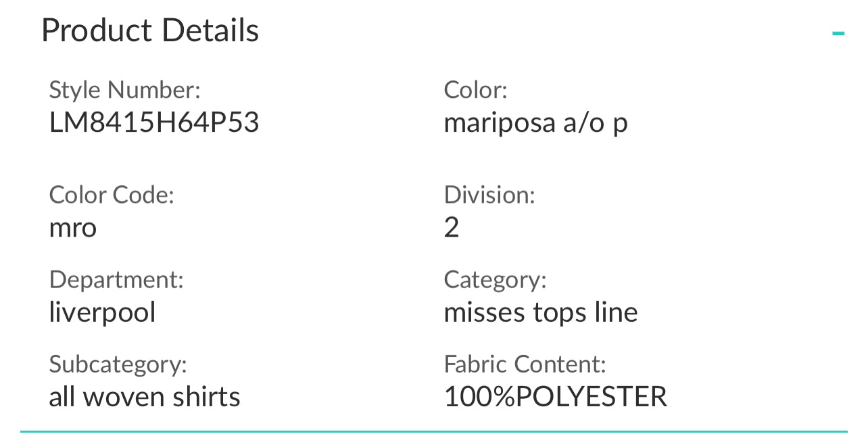
Task: Select the fabric value 100%POLYESTER
Action: [x=555, y=397]
